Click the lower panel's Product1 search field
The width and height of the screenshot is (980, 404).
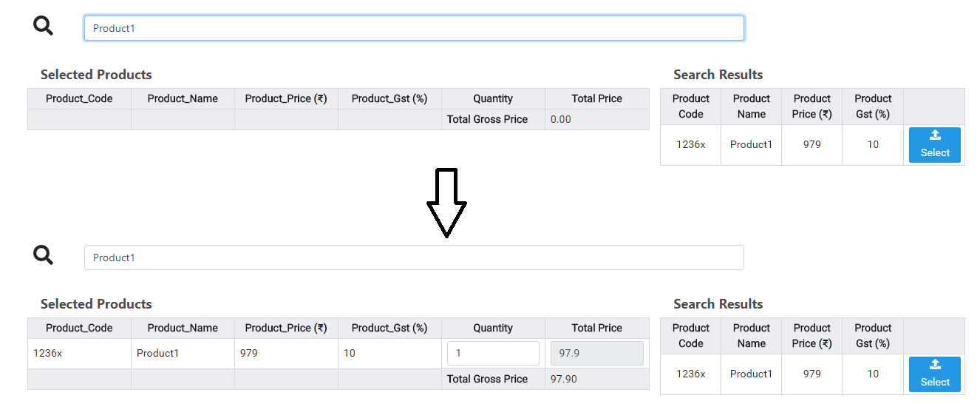pos(414,257)
